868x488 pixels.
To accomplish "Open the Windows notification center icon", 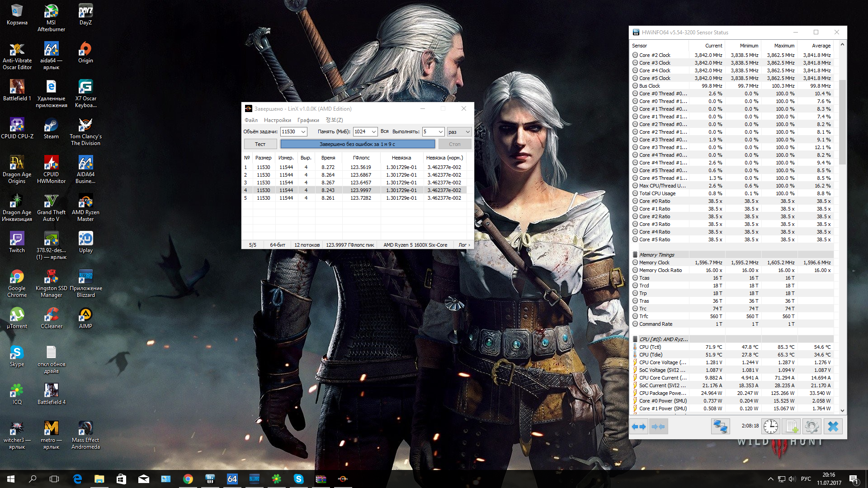I will pos(854,479).
